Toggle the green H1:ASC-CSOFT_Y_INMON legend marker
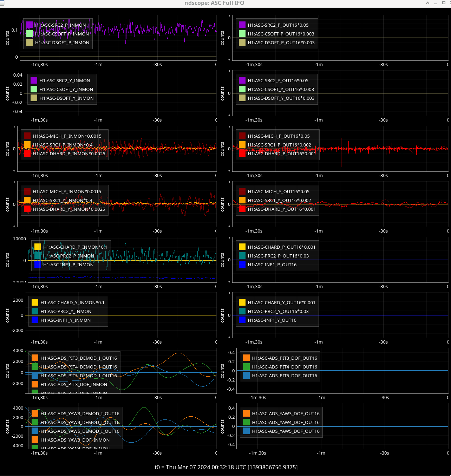Viewport: 451px width, 476px height. tap(34, 89)
